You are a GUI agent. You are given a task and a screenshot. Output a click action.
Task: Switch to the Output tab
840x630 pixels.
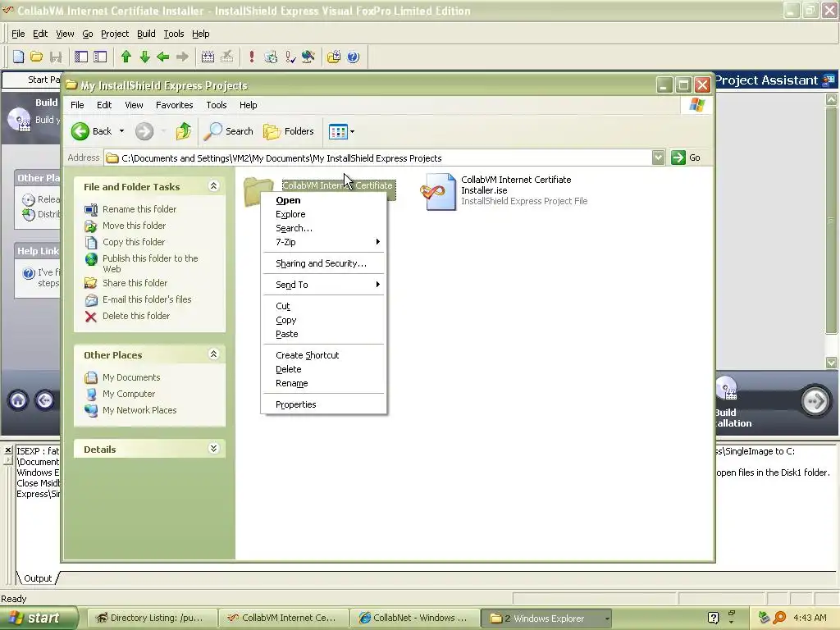tap(38, 578)
